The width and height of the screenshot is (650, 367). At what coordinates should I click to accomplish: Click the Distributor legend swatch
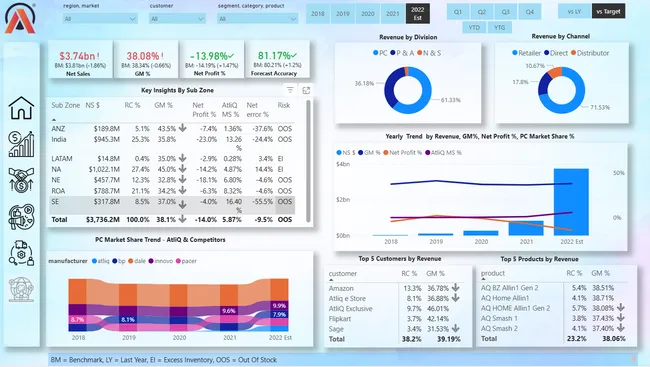pos(573,53)
